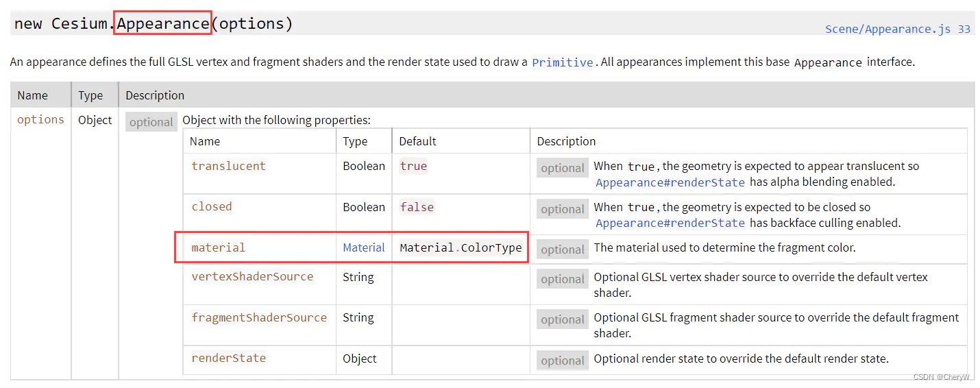Select the 'fragmentShaderSource' property name
The width and height of the screenshot is (980, 388).
click(259, 317)
